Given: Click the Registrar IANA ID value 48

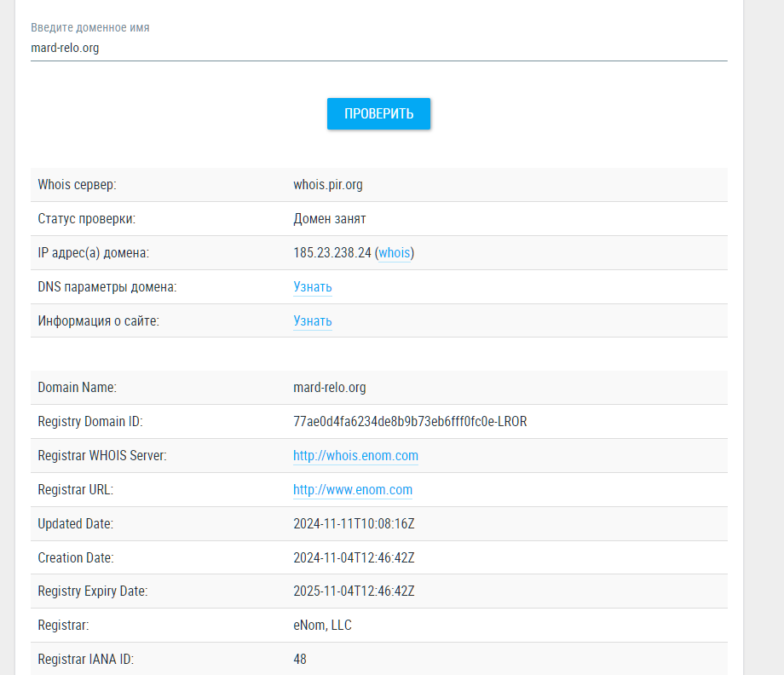Looking at the screenshot, I should click(x=300, y=659).
